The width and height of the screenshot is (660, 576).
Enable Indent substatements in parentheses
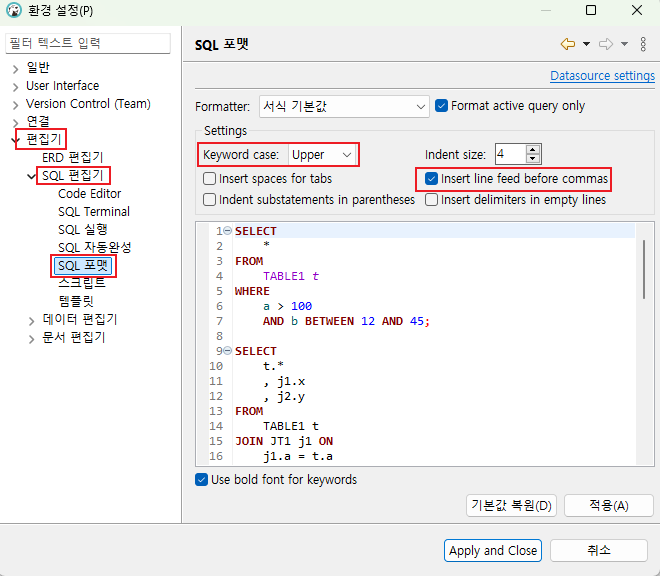209,199
